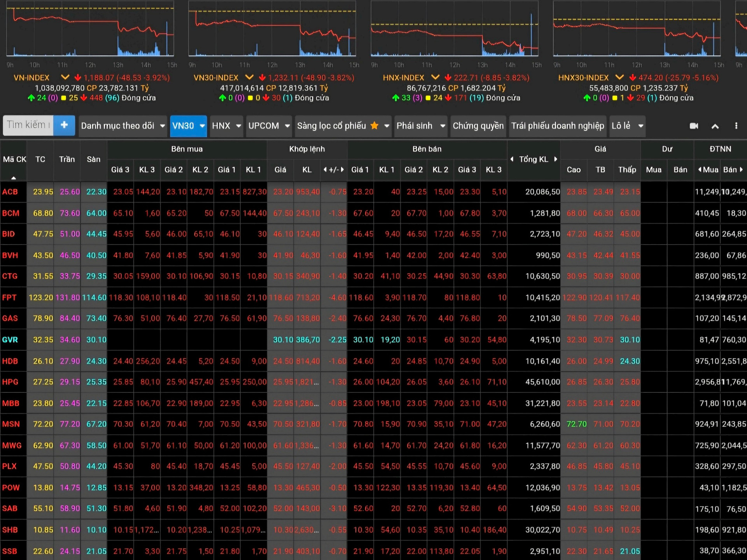Switch to Chứng quyền tab
The height and width of the screenshot is (560, 747).
[478, 126]
